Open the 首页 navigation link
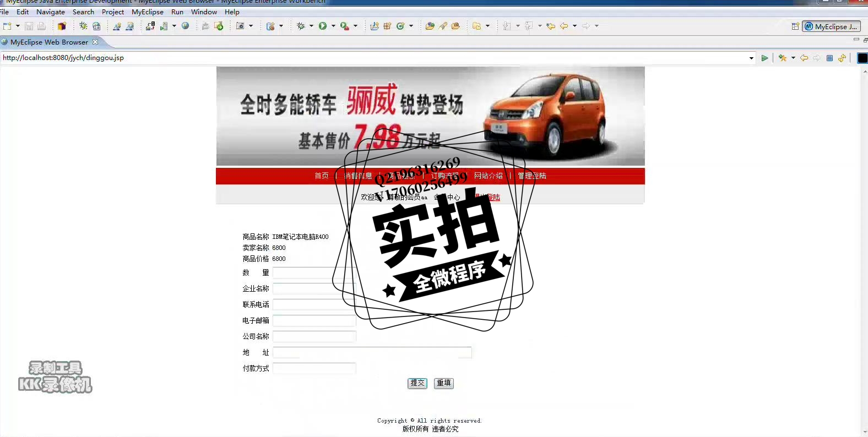This screenshot has height=437, width=868. click(322, 176)
